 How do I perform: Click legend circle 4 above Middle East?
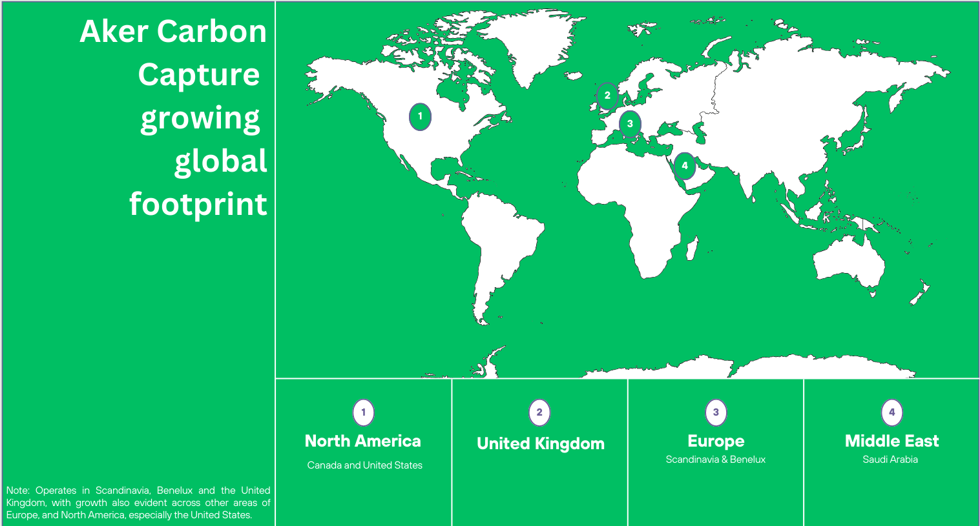(892, 412)
